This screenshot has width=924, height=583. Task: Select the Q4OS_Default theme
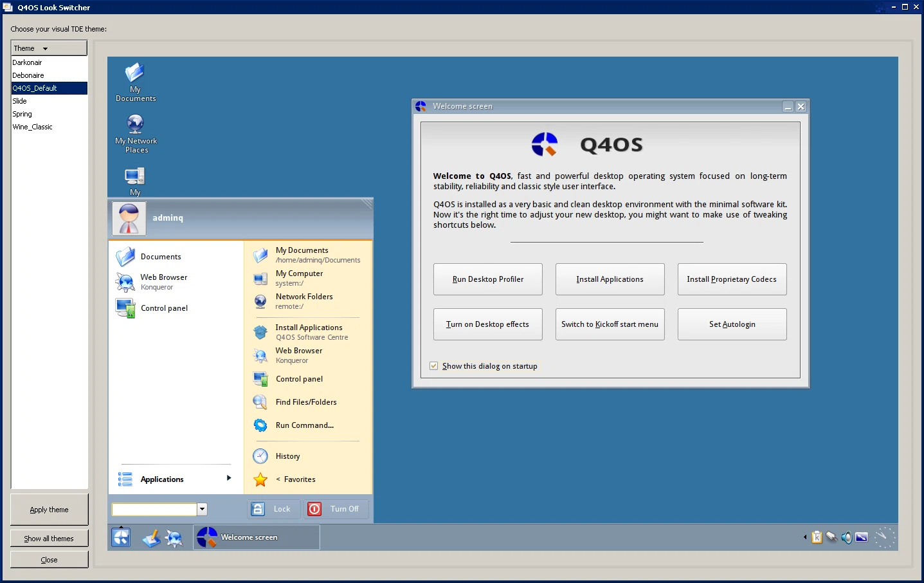click(x=49, y=88)
